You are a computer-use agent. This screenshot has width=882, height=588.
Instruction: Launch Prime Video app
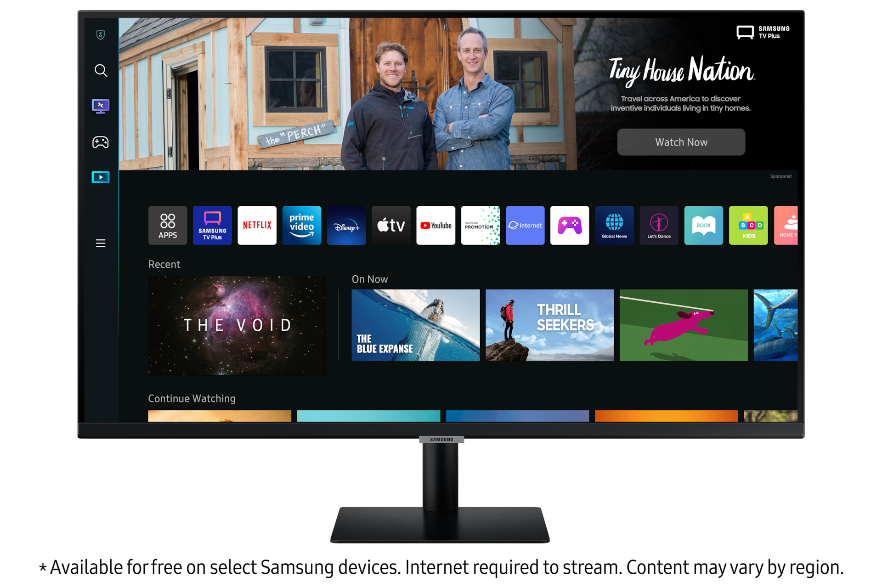coord(302,226)
